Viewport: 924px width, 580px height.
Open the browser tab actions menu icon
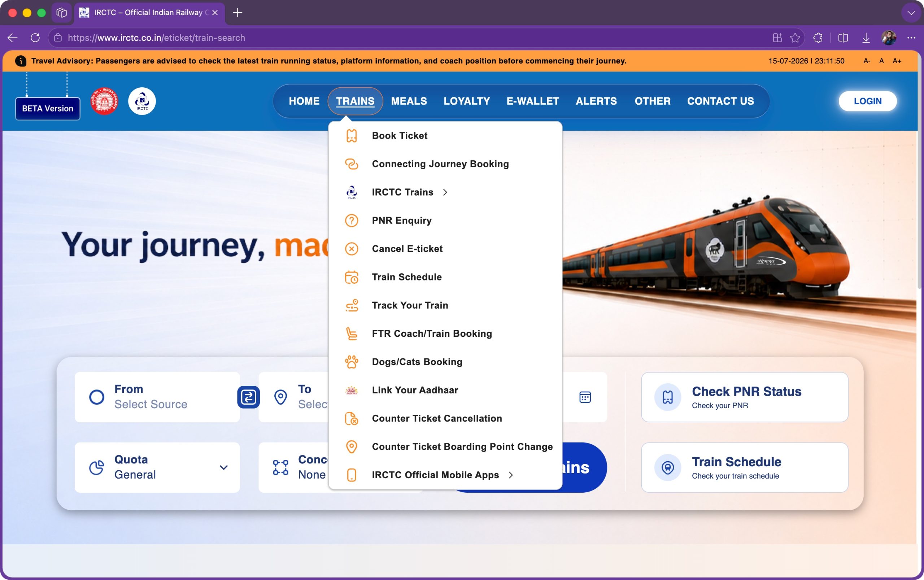(61, 13)
